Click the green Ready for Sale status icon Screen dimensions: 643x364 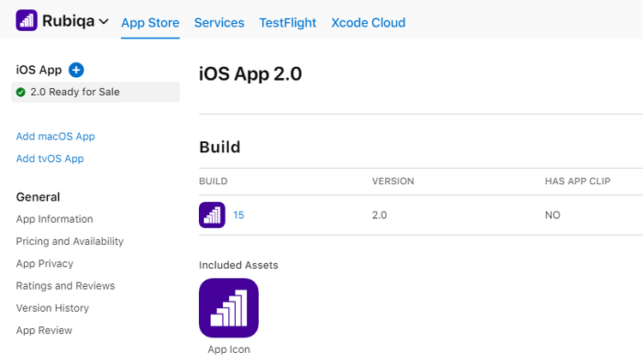click(x=21, y=92)
